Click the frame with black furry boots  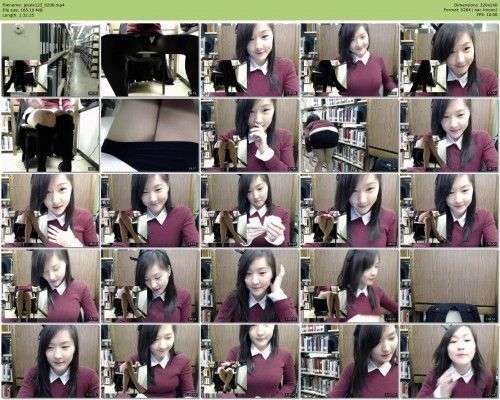click(x=50, y=135)
